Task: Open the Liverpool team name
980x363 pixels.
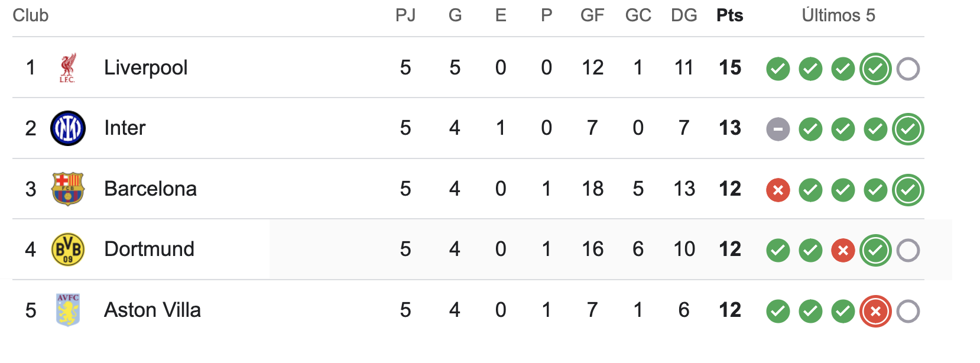Action: pos(146,68)
